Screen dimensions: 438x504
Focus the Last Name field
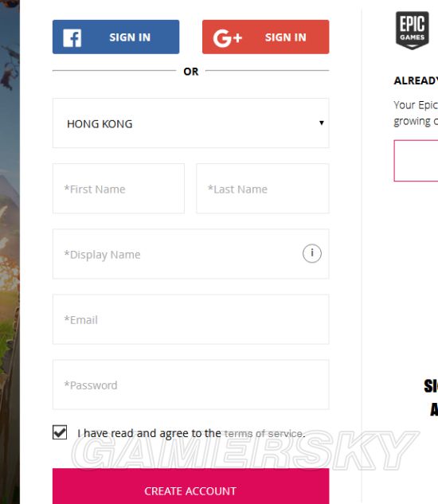263,189
